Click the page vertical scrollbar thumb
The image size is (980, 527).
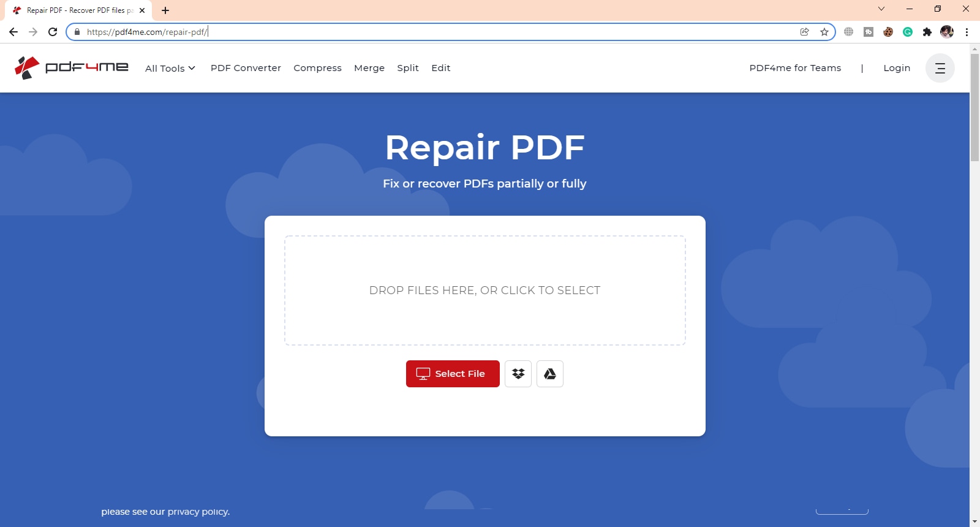[x=975, y=107]
